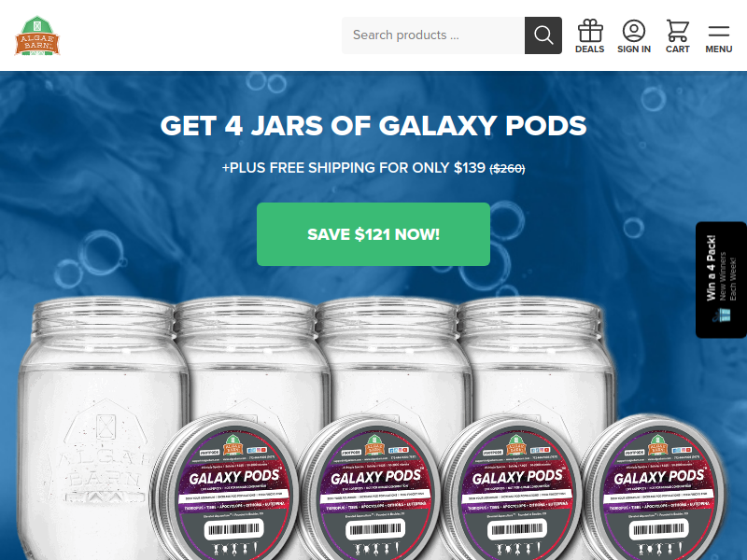Click the CART label in header
The width and height of the screenshot is (747, 560).
point(678,49)
